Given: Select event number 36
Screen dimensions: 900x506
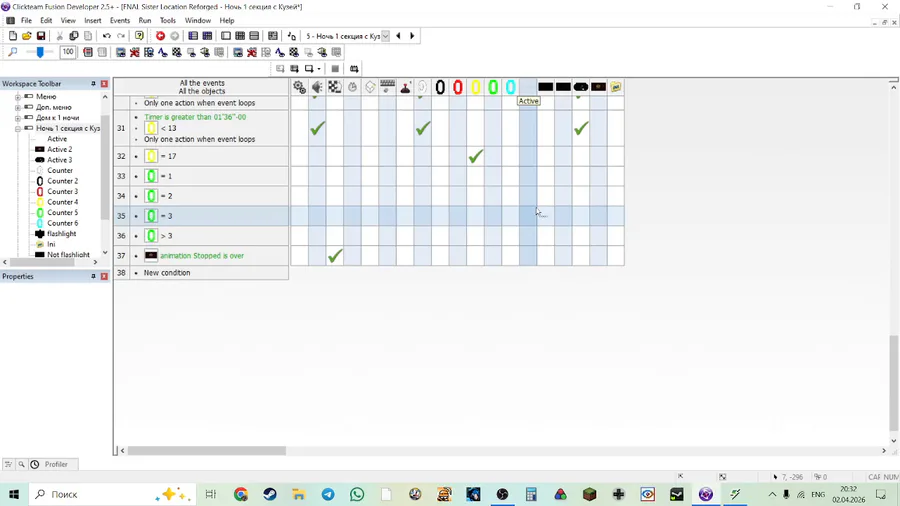Looking at the screenshot, I should [121, 236].
